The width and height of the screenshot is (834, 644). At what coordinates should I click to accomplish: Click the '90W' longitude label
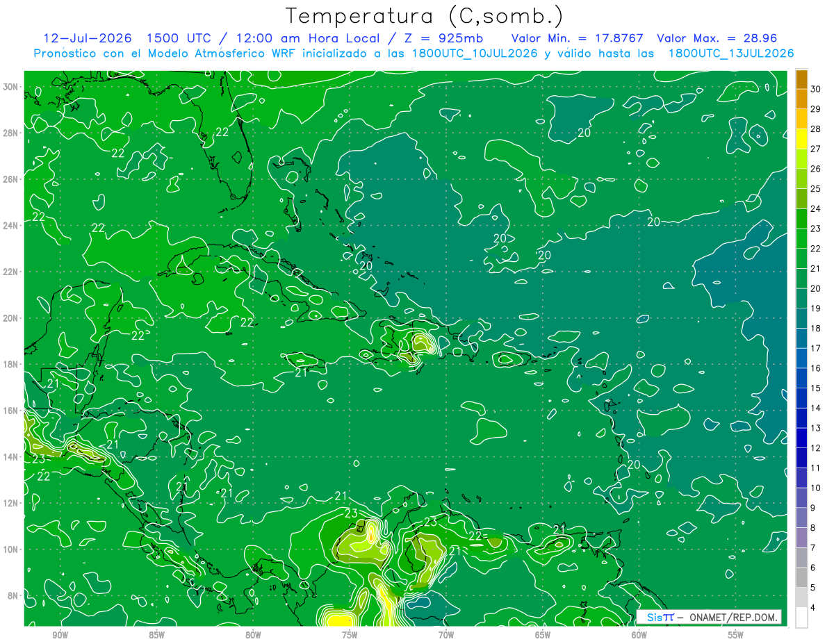click(60, 635)
